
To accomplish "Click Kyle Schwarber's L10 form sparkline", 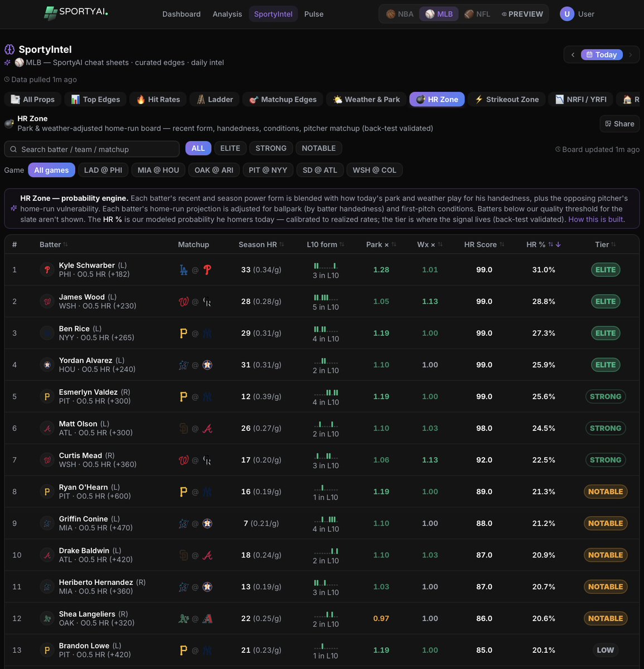I will tap(326, 266).
